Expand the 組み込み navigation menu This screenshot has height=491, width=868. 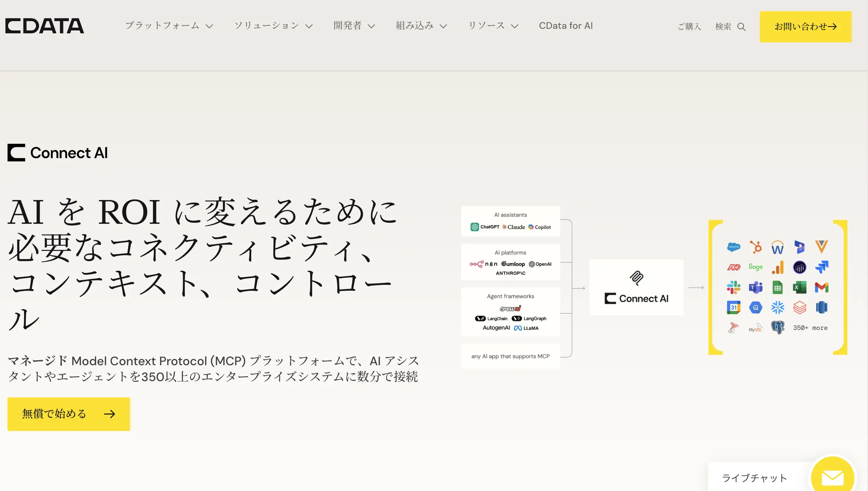click(x=421, y=26)
